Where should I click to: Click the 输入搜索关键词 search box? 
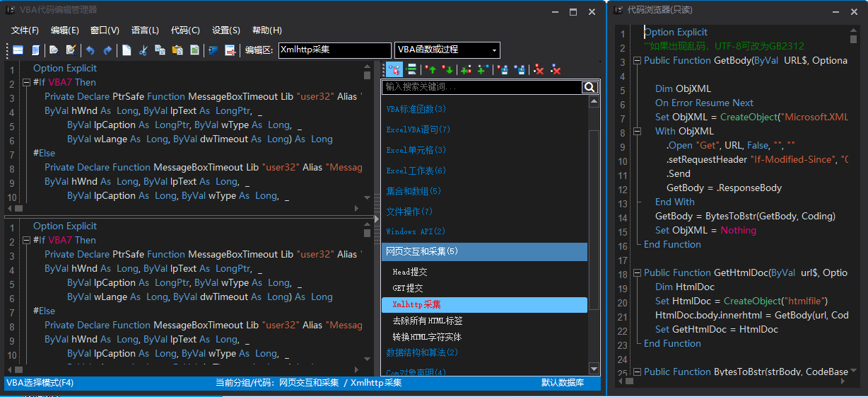[x=483, y=87]
